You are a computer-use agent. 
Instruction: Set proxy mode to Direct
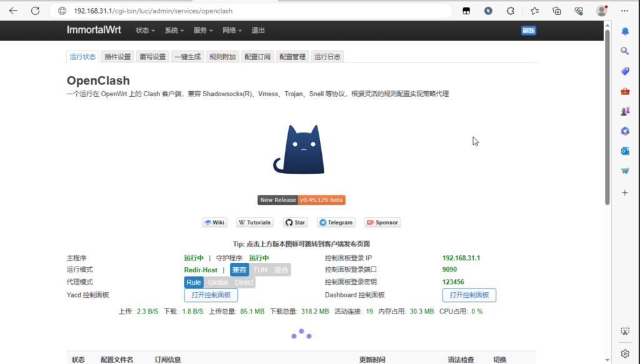pos(244,282)
